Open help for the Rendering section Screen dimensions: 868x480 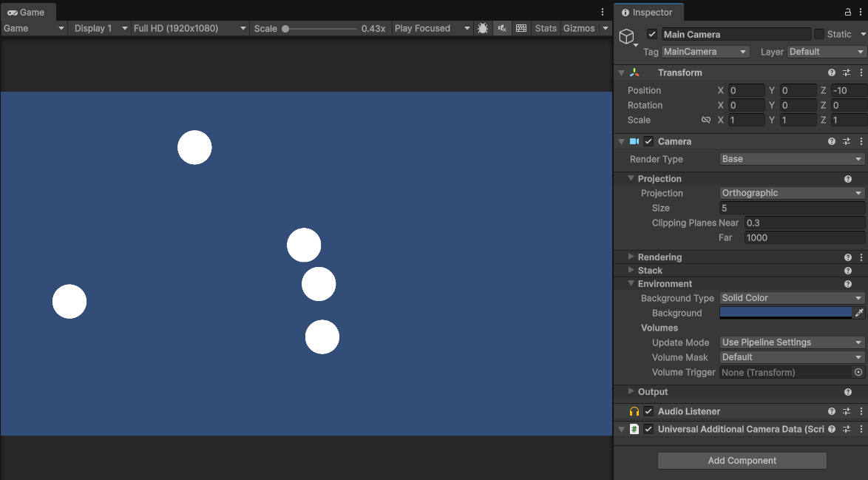[x=847, y=257]
